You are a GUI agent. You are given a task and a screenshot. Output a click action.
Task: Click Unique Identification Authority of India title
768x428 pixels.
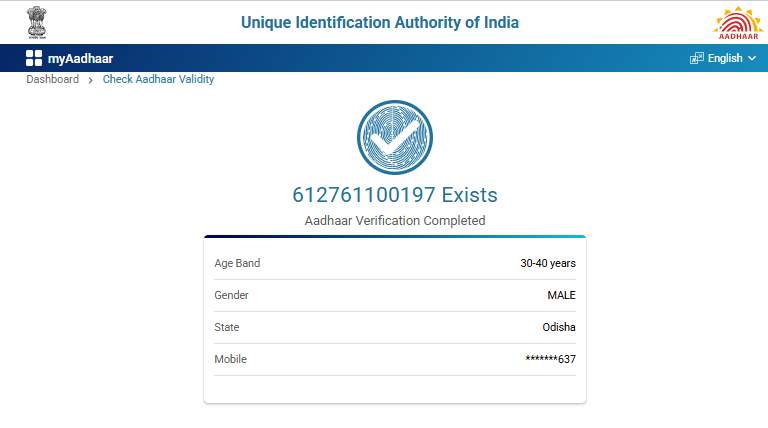click(380, 22)
